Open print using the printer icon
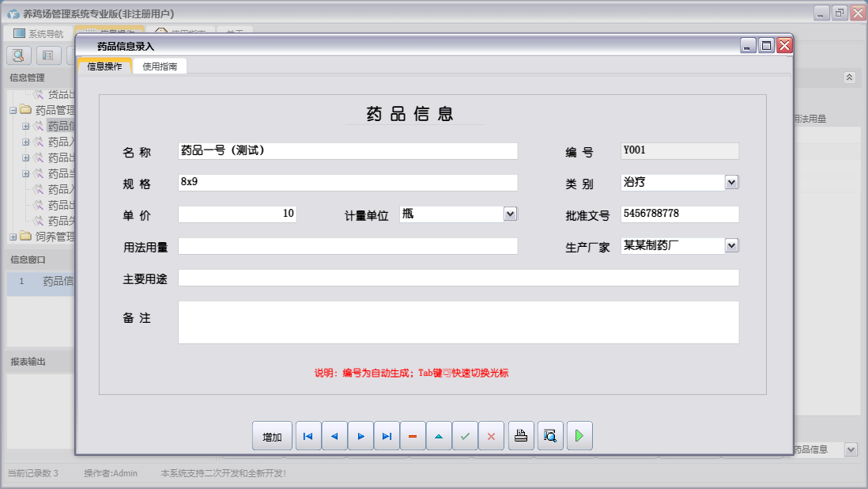This screenshot has height=489, width=868. coord(520,435)
